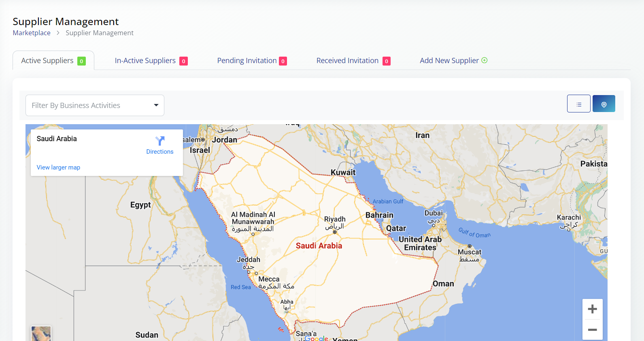
Task: Toggle satellite imagery thumbnail
Action: 41,334
